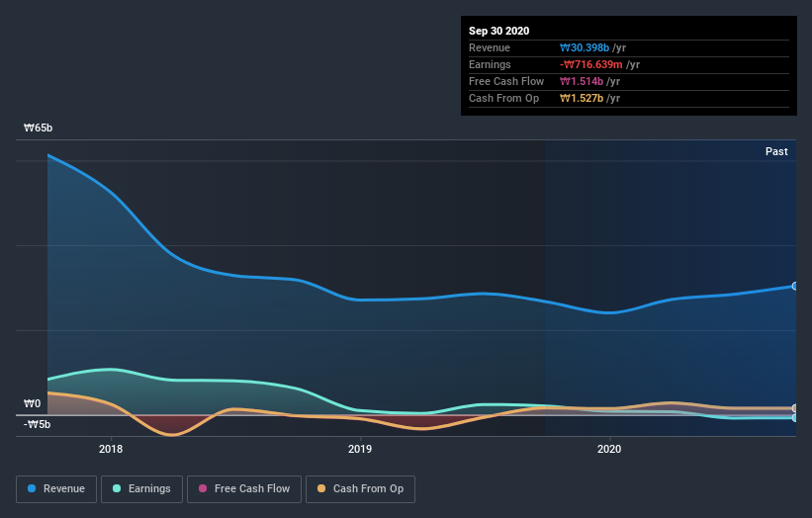Toggle the Earnings legend button

pos(141,489)
